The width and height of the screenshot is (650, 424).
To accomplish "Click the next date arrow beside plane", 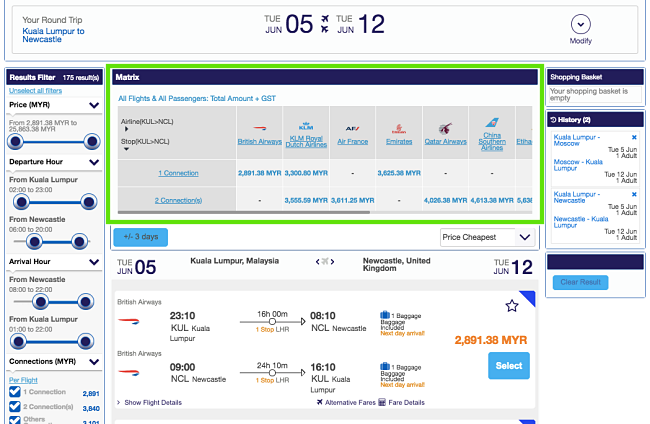I will coord(332,262).
